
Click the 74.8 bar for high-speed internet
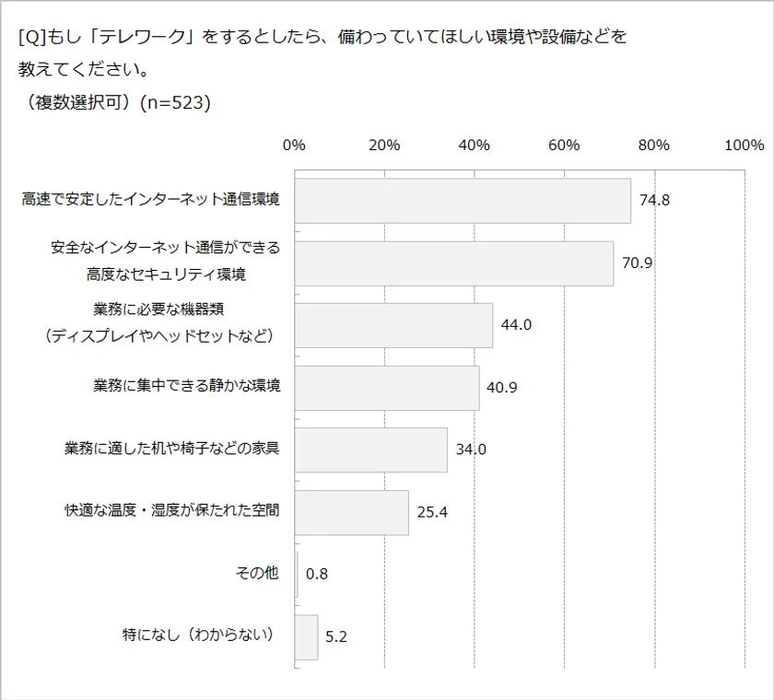pyautogui.click(x=463, y=201)
